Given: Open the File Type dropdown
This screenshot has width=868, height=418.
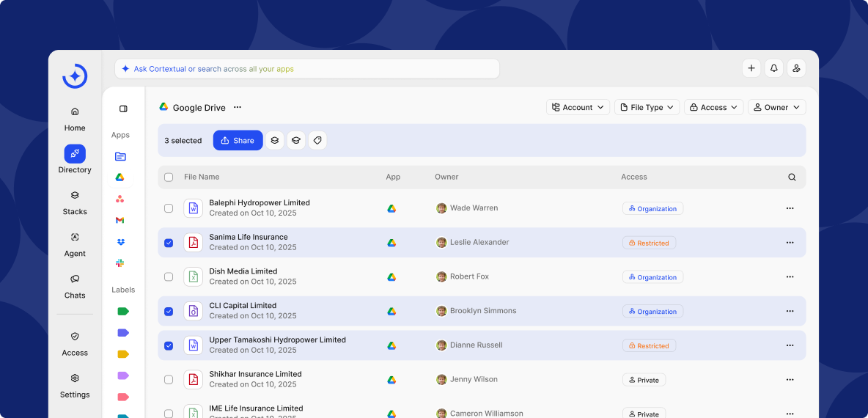Looking at the screenshot, I should (647, 107).
